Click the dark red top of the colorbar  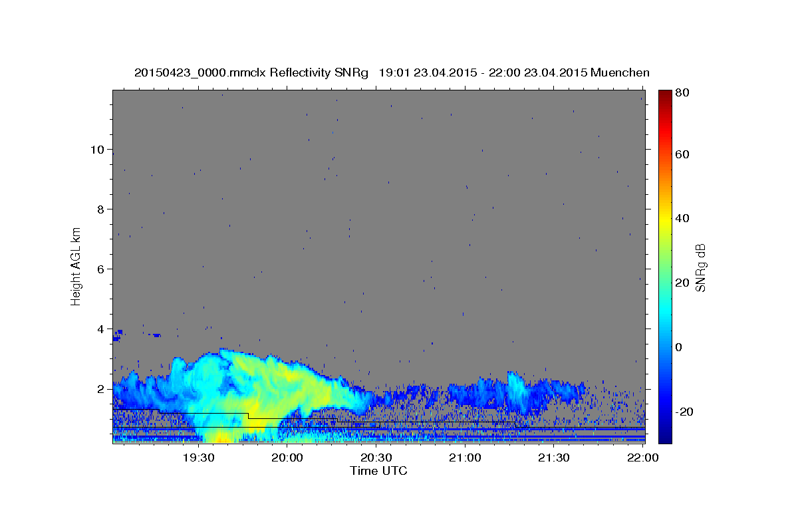[664, 94]
